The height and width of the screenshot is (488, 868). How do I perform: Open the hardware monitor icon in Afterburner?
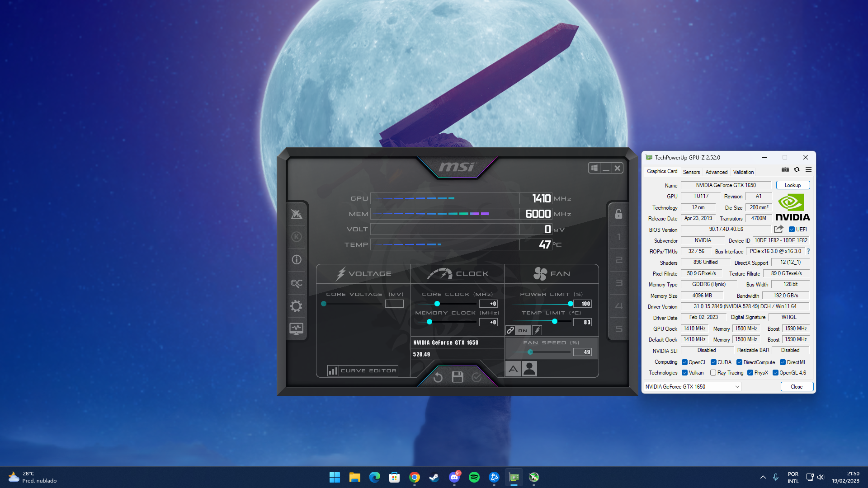click(x=297, y=329)
